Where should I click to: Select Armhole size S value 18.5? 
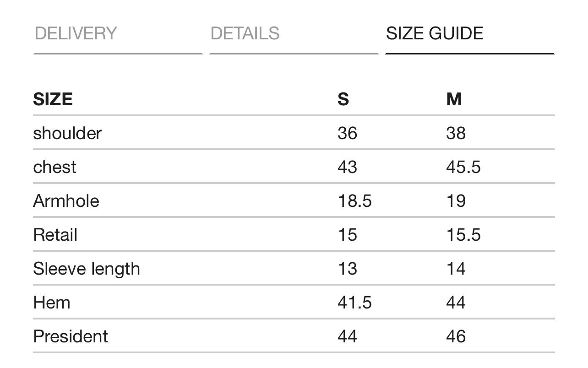[354, 201]
